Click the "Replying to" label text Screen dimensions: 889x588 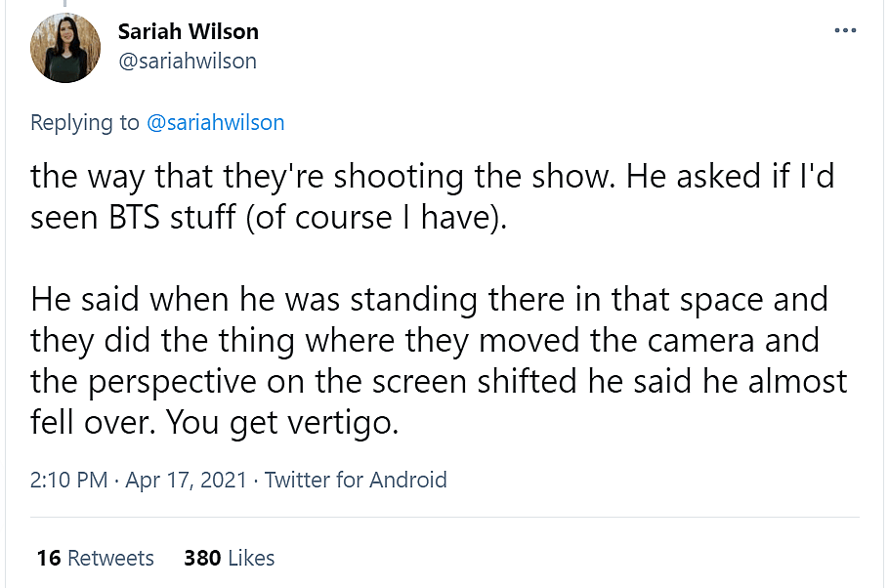coord(86,122)
